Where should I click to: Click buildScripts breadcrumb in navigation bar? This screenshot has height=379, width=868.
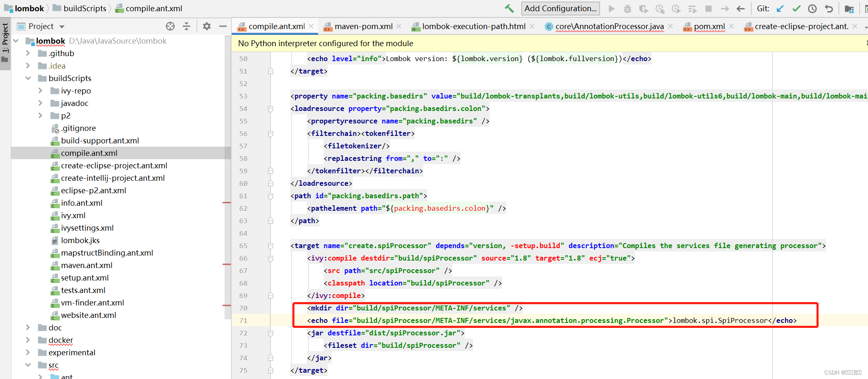[x=80, y=8]
